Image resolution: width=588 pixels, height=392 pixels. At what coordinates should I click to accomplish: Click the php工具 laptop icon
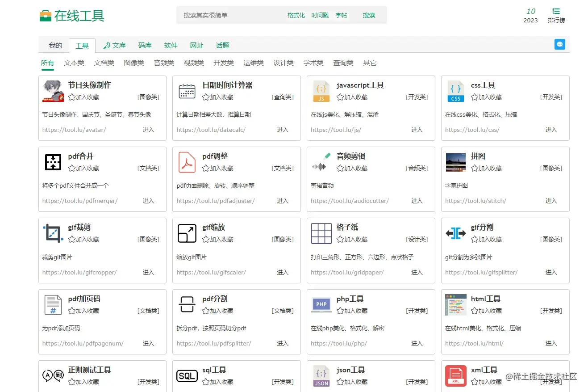(x=321, y=305)
